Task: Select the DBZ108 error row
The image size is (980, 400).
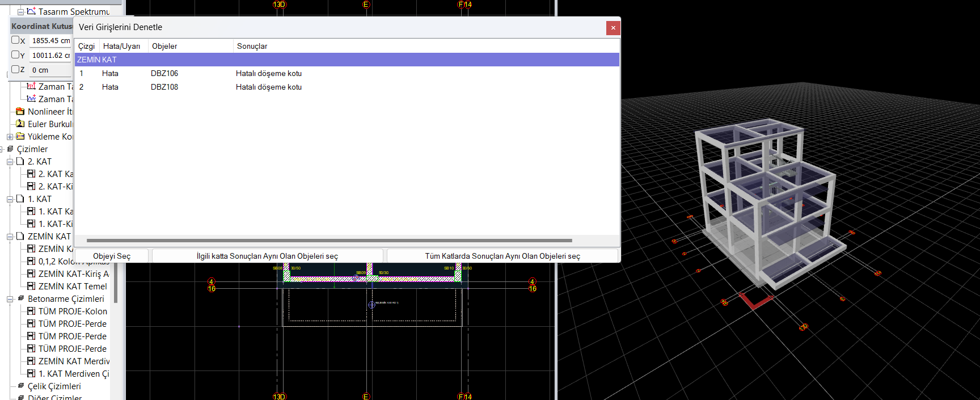Action: [x=347, y=87]
